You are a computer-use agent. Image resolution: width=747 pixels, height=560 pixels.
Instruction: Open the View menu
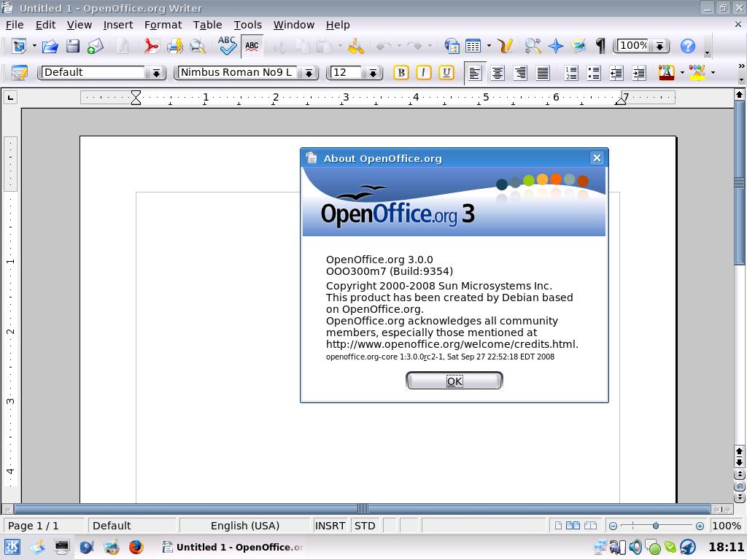79,25
